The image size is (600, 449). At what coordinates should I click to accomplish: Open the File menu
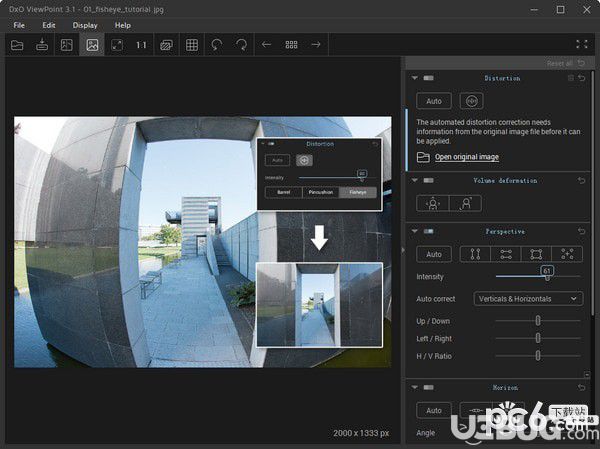[19, 25]
